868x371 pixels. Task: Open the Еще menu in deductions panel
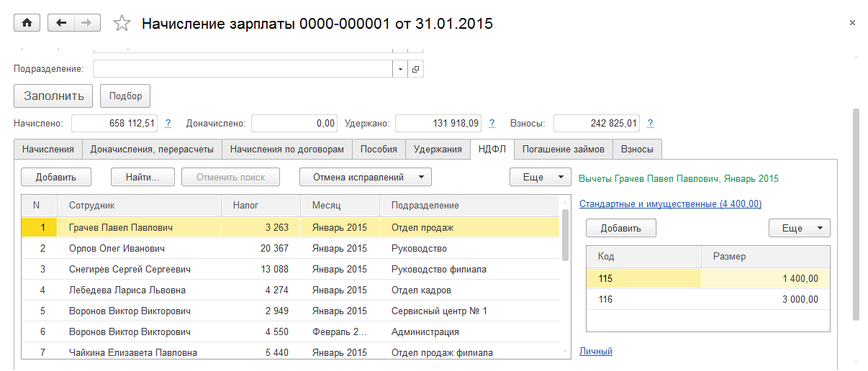pyautogui.click(x=800, y=228)
